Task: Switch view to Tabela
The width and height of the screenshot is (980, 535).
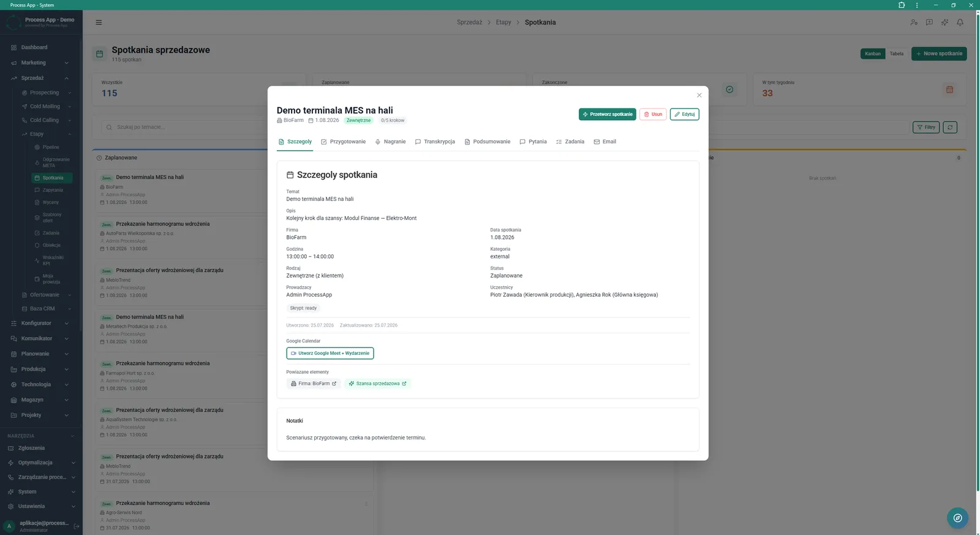Action: click(x=897, y=53)
